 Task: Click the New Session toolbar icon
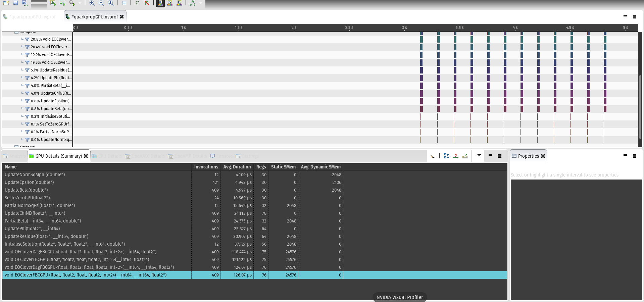coord(6,3)
